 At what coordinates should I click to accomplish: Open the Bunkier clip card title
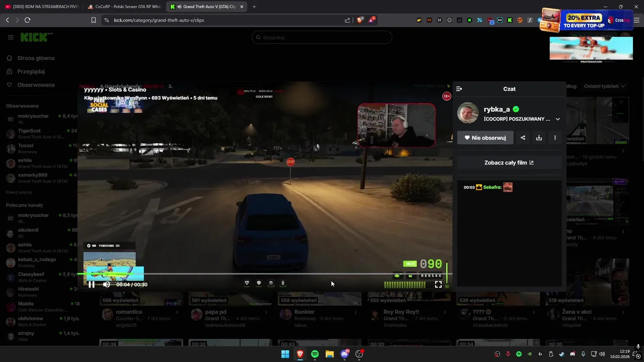[x=304, y=312]
